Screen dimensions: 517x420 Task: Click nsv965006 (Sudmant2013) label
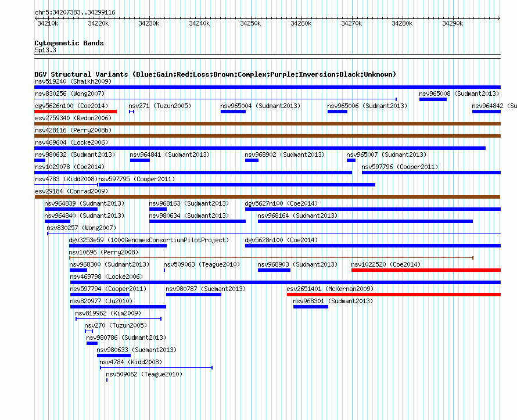click(x=367, y=106)
